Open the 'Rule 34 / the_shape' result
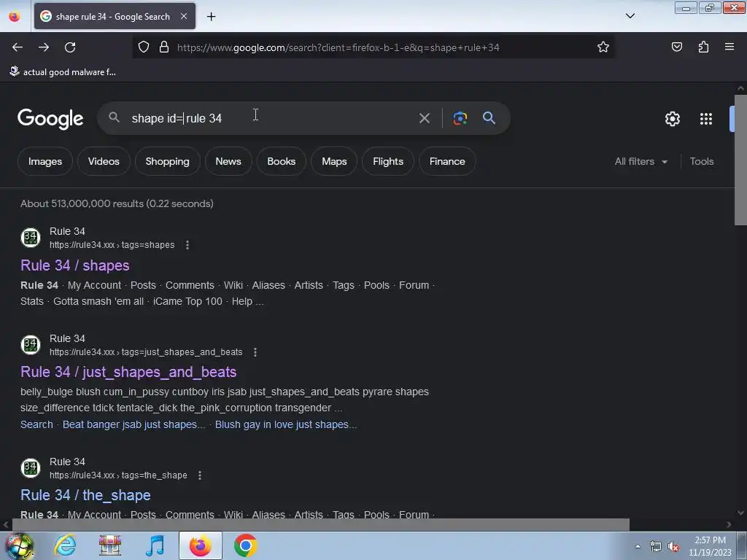Screen dimensions: 747x560 pyautogui.click(x=85, y=495)
